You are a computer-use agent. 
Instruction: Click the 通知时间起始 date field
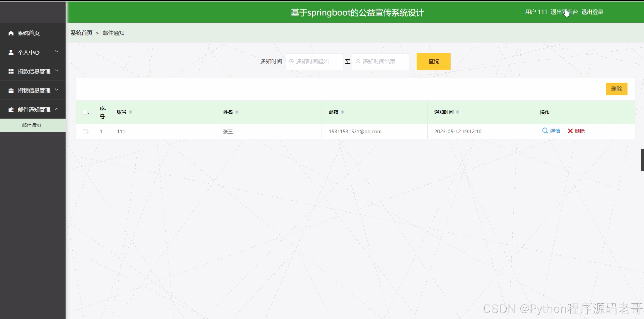pyautogui.click(x=314, y=62)
